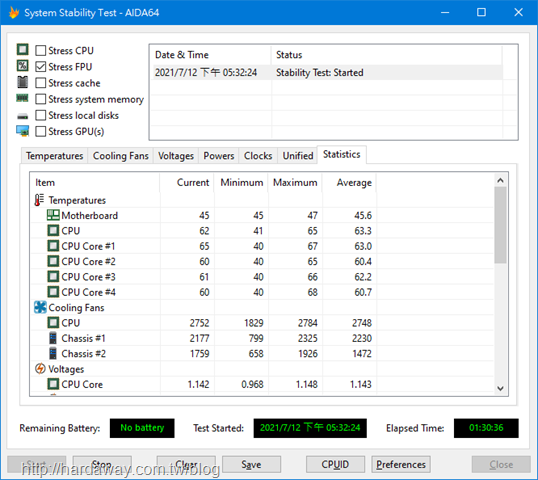Click the Stress CPU chip icon
Image resolution: width=538 pixels, height=480 pixels.
coord(23,49)
